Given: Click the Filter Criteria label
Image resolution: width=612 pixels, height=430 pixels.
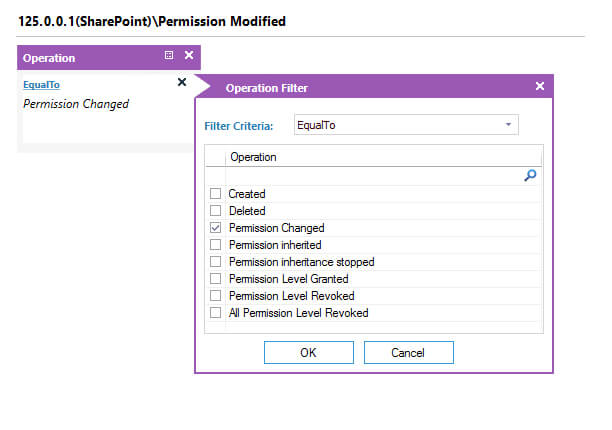Looking at the screenshot, I should 239,126.
